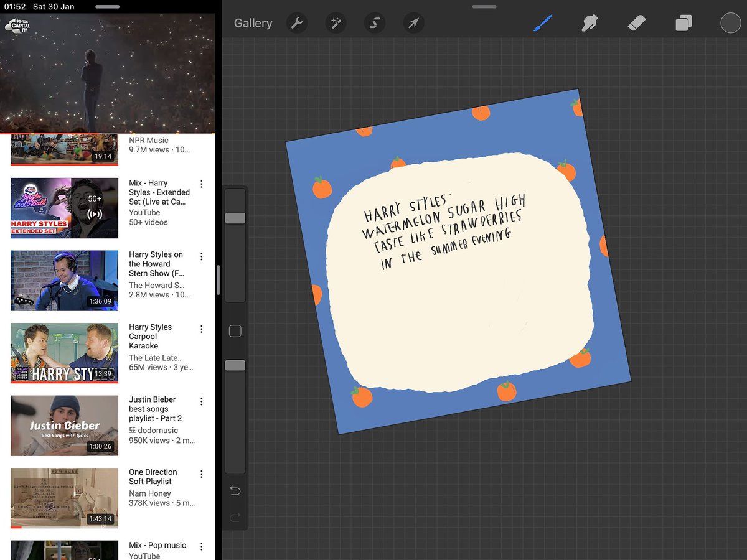Open the Carpool Karaoke video thumbnail

[x=65, y=353]
